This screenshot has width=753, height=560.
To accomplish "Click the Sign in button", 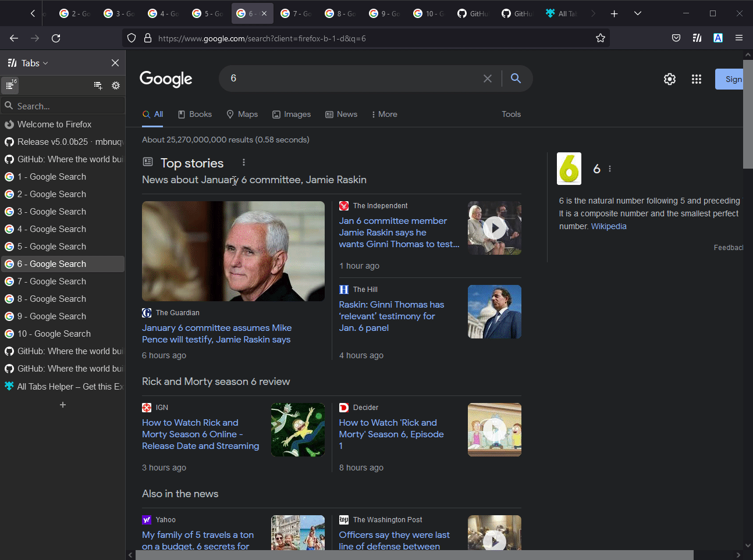I will 730,79.
